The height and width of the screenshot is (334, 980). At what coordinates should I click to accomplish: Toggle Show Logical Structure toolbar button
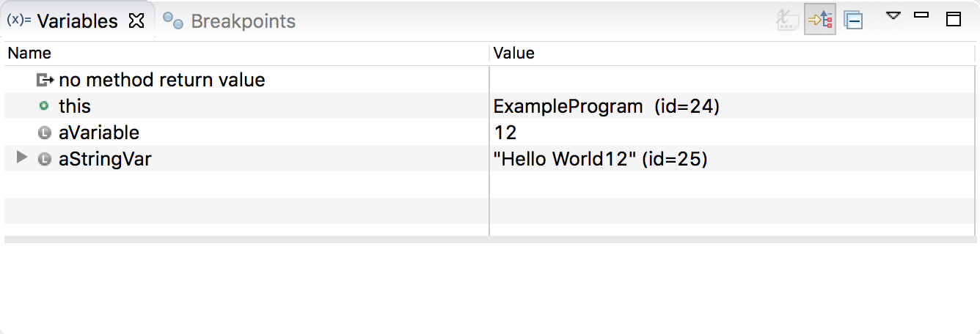click(x=819, y=21)
